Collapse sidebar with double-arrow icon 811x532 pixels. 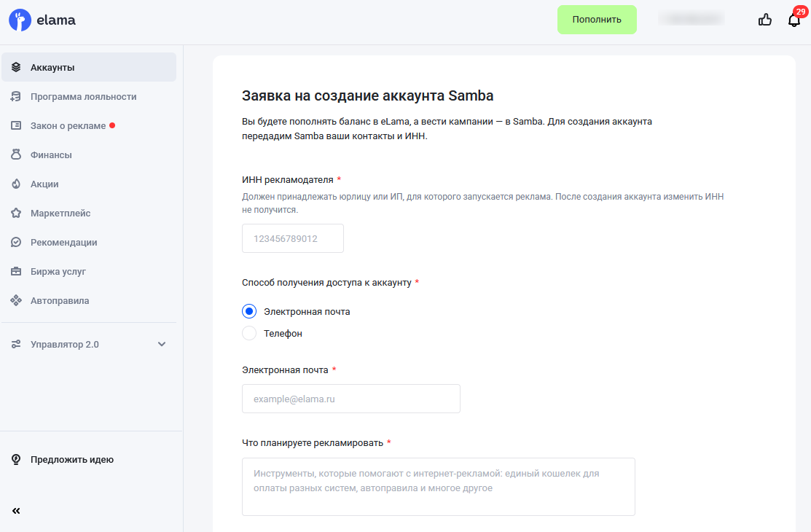click(x=16, y=511)
